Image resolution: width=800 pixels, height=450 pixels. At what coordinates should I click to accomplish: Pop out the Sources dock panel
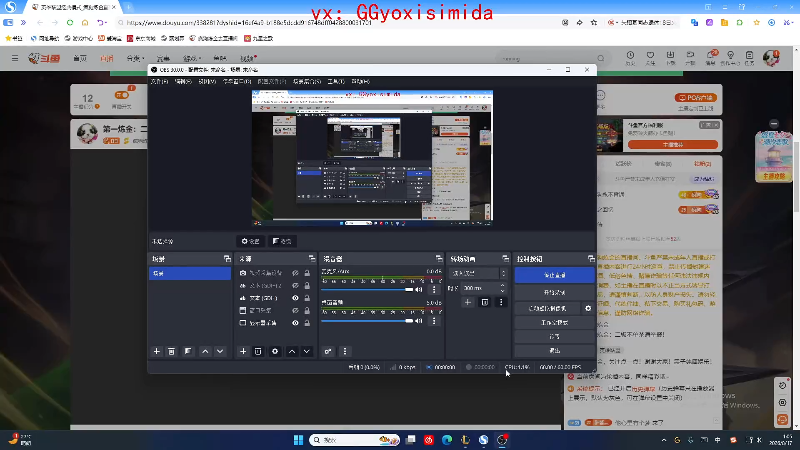(312, 259)
